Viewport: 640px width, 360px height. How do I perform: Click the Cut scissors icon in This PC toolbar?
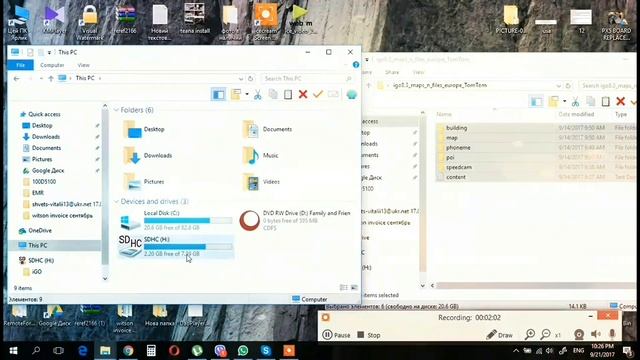click(x=258, y=95)
